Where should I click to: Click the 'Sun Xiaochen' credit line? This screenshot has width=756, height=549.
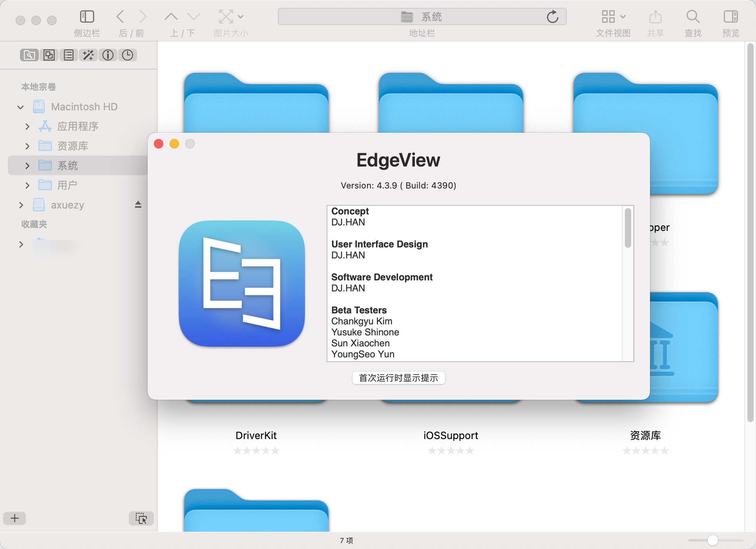click(360, 343)
